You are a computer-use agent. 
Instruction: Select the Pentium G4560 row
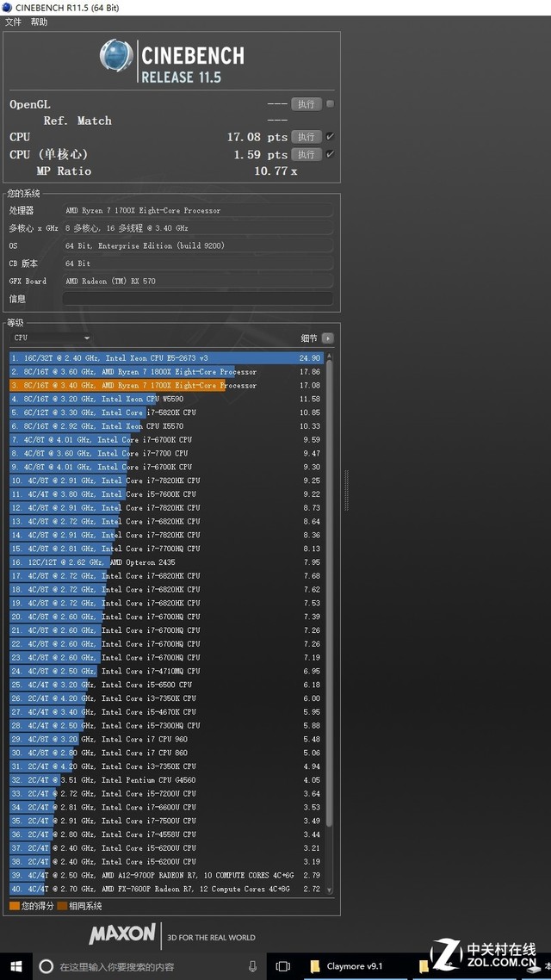pyautogui.click(x=167, y=780)
